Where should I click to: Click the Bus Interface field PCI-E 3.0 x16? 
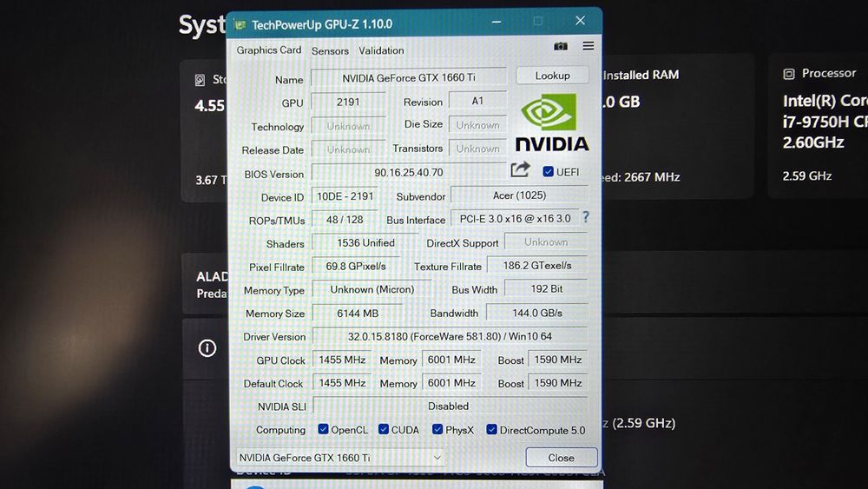515,218
